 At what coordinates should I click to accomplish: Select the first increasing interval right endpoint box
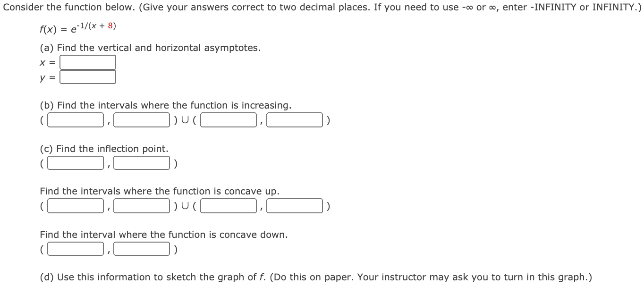tap(142, 120)
